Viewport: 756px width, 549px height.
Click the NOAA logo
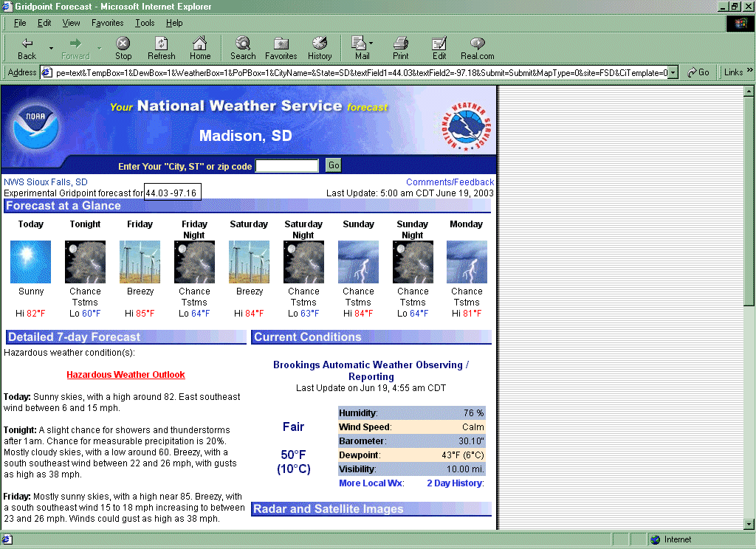[36, 127]
